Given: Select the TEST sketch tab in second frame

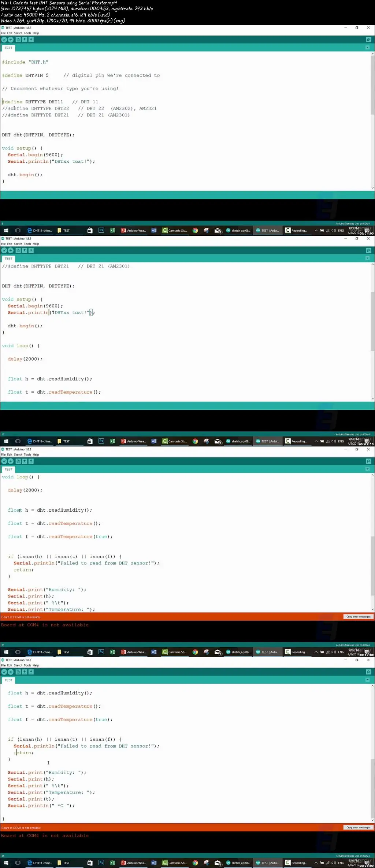Looking at the screenshot, I should (x=8, y=259).
